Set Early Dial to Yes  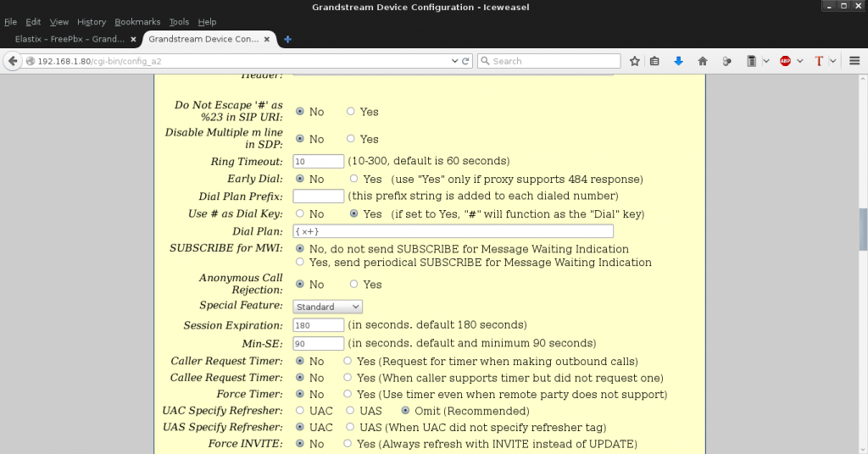coord(353,179)
